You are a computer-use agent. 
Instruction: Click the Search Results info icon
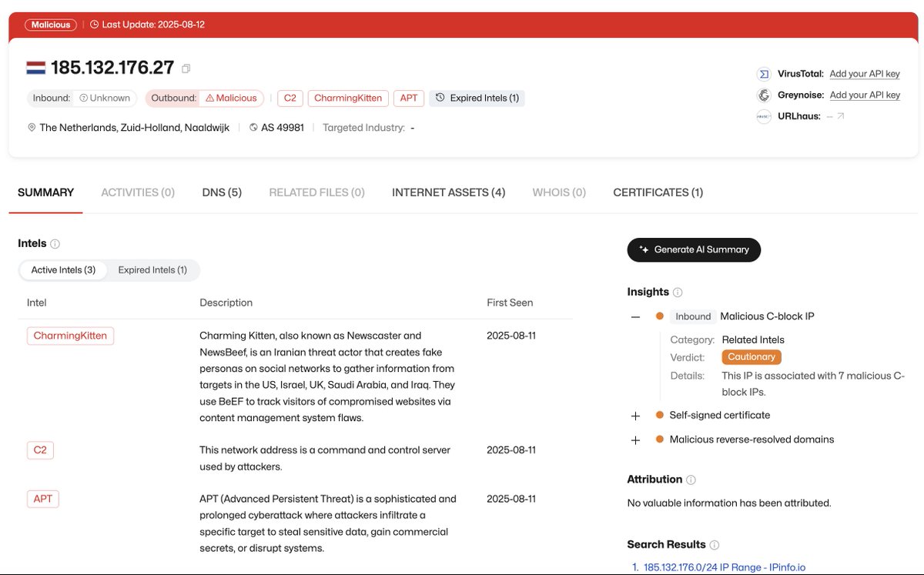click(x=715, y=545)
